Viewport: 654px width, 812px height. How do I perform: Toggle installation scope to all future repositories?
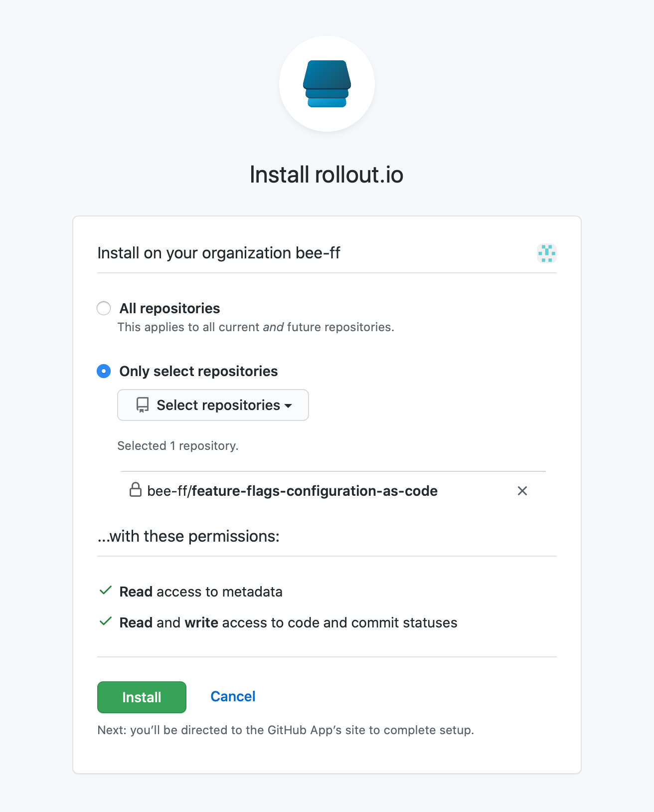pos(104,308)
